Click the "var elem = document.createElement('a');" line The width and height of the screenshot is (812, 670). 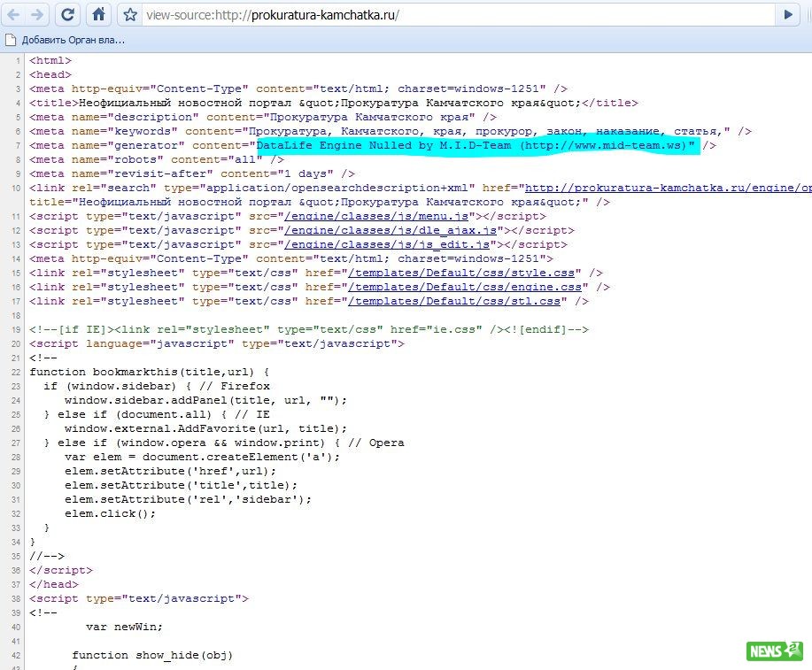(x=202, y=458)
